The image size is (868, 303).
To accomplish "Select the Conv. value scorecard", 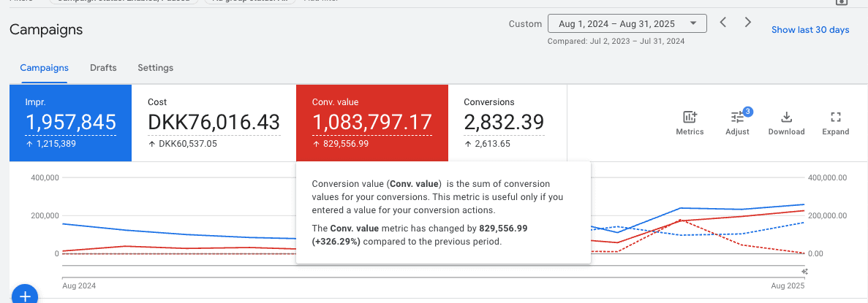I will [371, 123].
